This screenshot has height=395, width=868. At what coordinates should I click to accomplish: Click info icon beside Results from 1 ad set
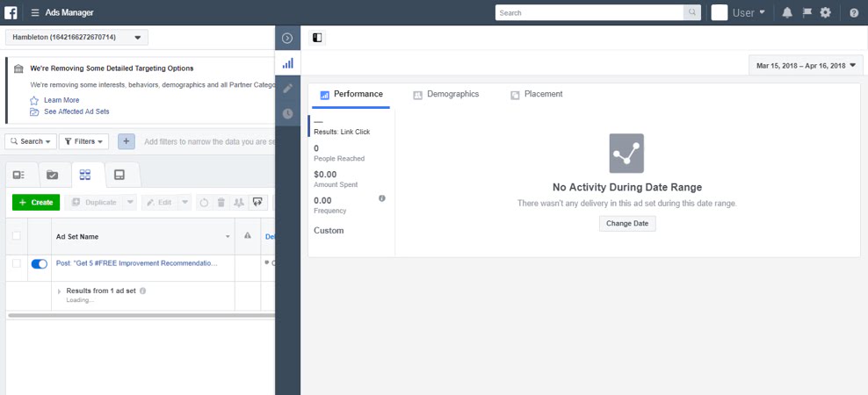click(143, 291)
